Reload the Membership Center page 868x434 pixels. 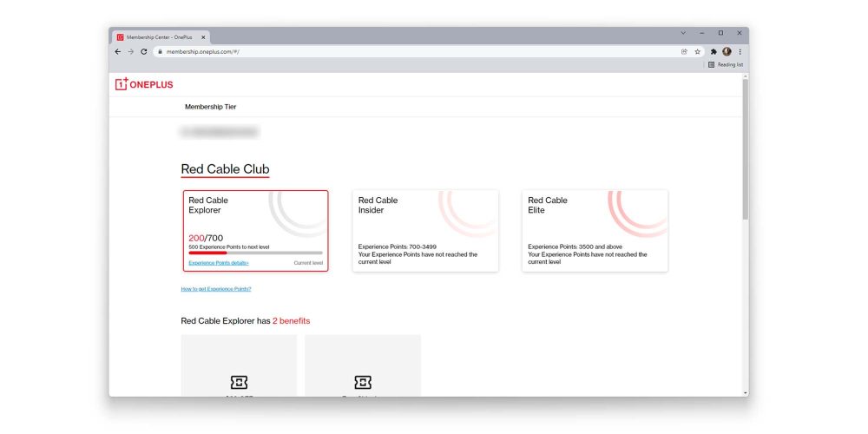click(x=143, y=52)
